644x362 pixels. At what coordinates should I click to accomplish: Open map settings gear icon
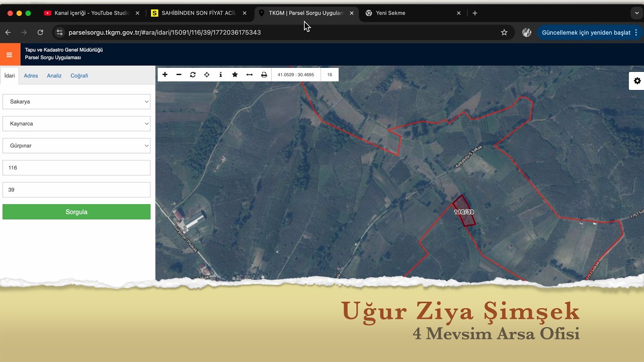pos(637,80)
